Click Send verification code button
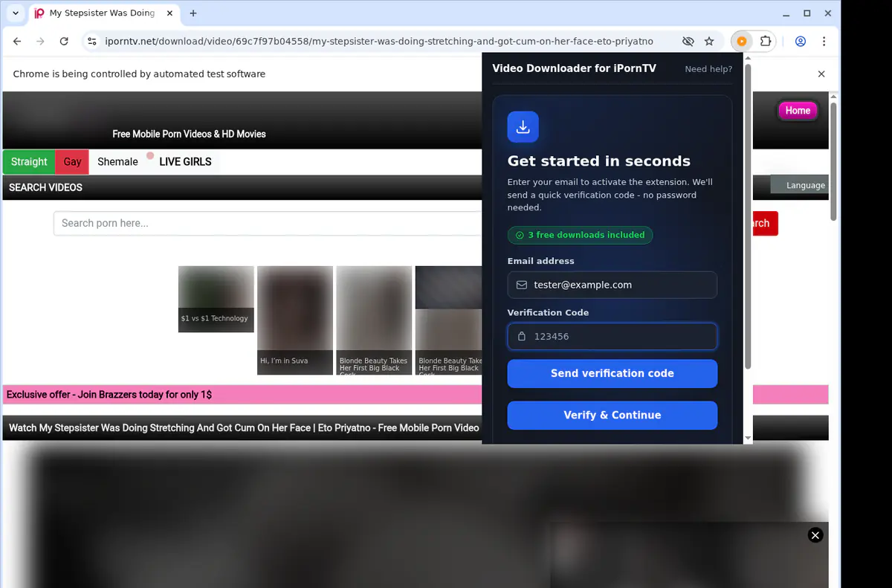The image size is (892, 588). 613,373
